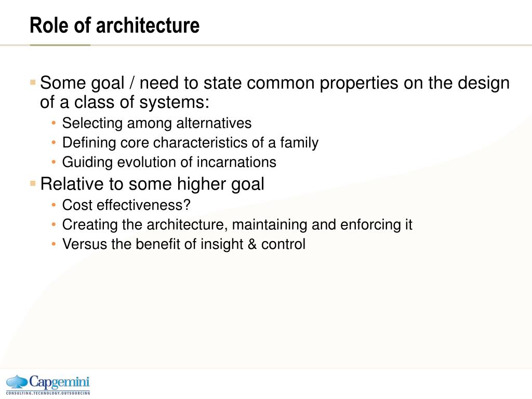
Task: Select 'Guiding evolution of incarnations' line
Action: 169,162
